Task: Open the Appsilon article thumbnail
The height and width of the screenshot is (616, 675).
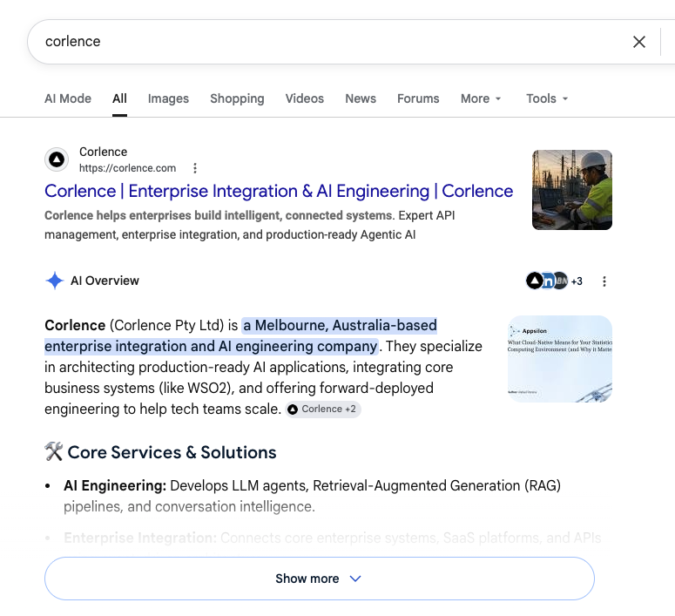Action: coord(560,359)
